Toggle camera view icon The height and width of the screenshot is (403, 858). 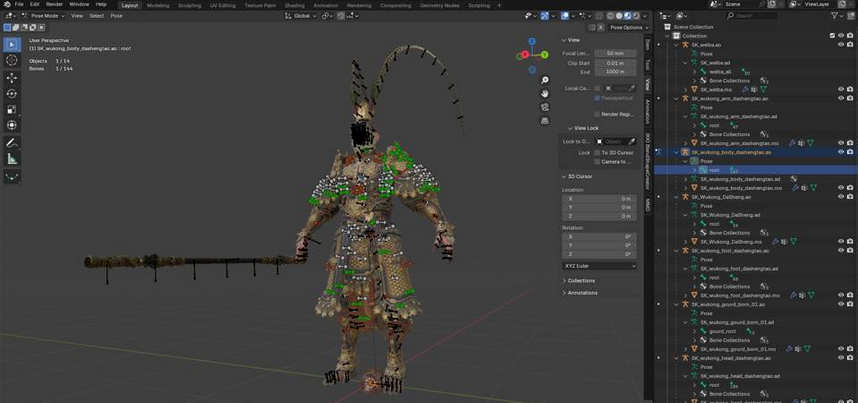point(545,107)
